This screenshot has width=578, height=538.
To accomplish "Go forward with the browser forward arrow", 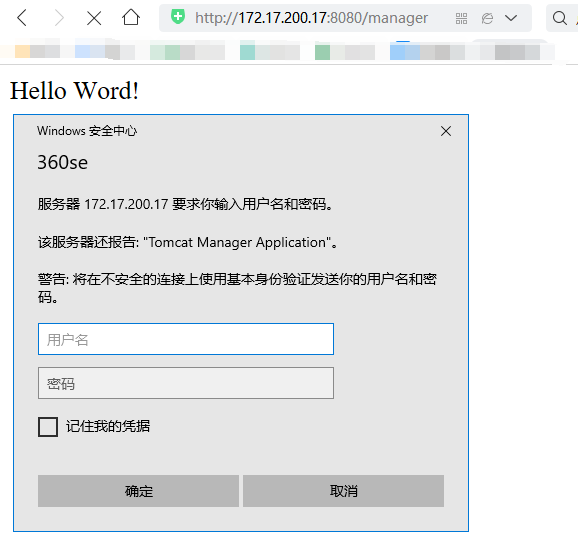I will coord(59,18).
